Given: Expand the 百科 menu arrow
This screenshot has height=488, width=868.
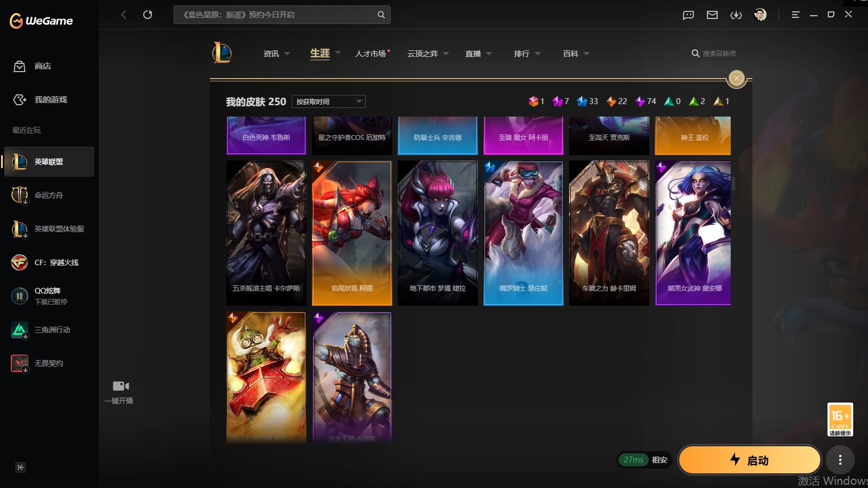Looking at the screenshot, I should click(x=586, y=54).
